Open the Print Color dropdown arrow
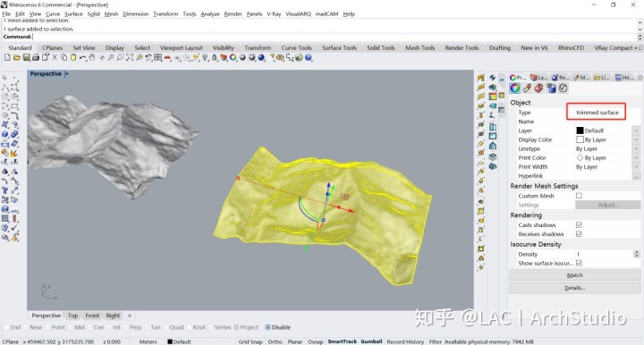Viewport: 644px width, 345px height. (636, 157)
